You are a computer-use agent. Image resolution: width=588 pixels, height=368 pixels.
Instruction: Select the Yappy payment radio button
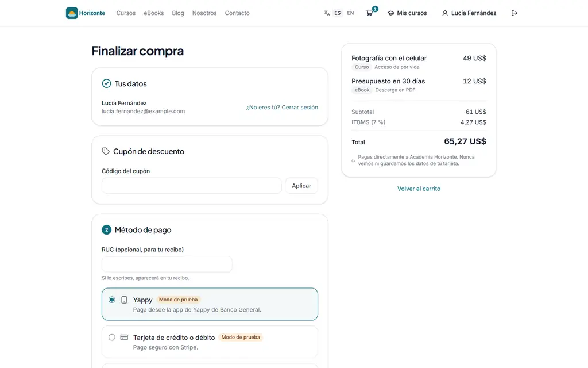pos(112,300)
